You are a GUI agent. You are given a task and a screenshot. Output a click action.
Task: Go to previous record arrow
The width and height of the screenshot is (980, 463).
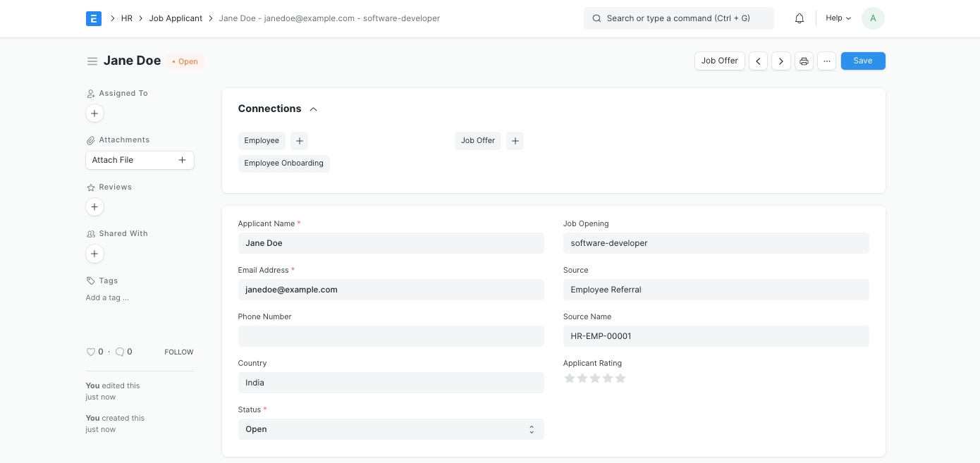(758, 61)
